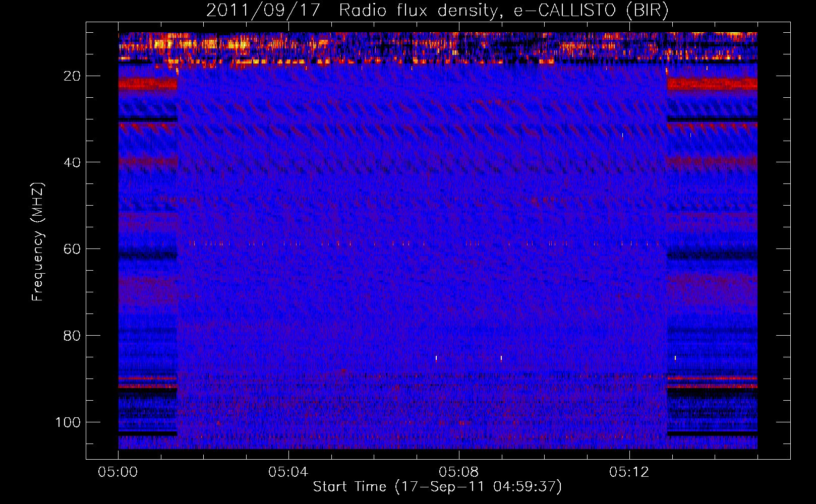Click the plot title '2011/09/17 Radio flux density'
816x504 pixels.
[x=353, y=11]
